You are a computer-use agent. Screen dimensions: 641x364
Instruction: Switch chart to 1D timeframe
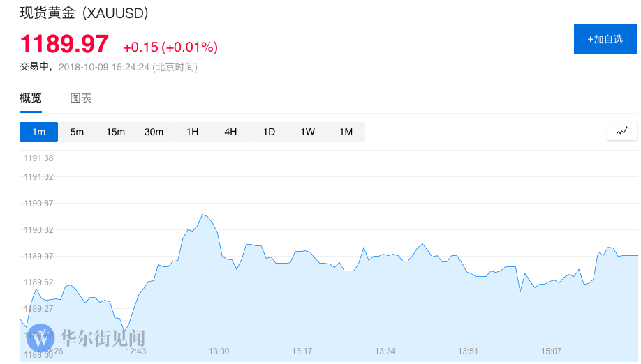coord(269,132)
